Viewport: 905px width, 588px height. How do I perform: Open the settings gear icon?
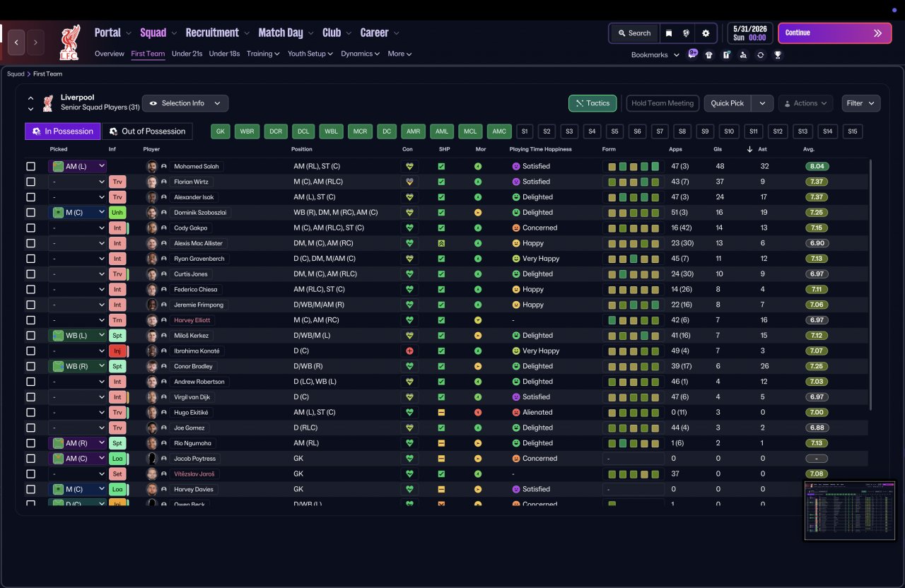[706, 33]
